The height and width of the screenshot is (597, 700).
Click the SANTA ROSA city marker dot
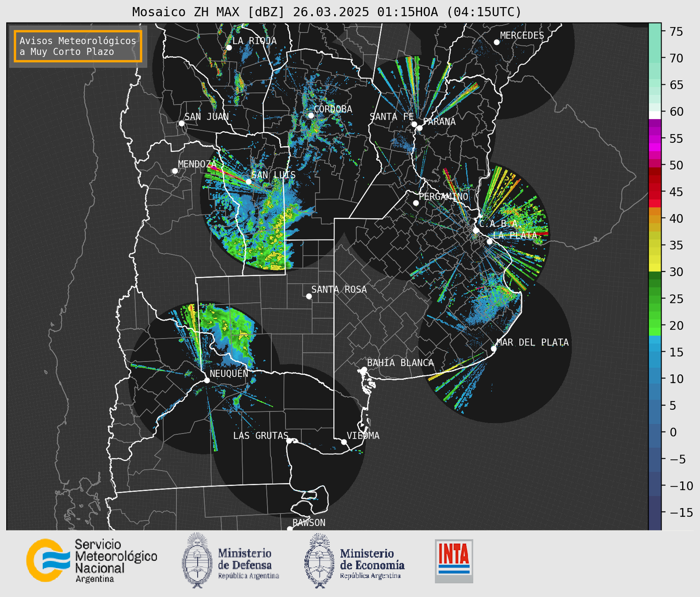coord(309,296)
